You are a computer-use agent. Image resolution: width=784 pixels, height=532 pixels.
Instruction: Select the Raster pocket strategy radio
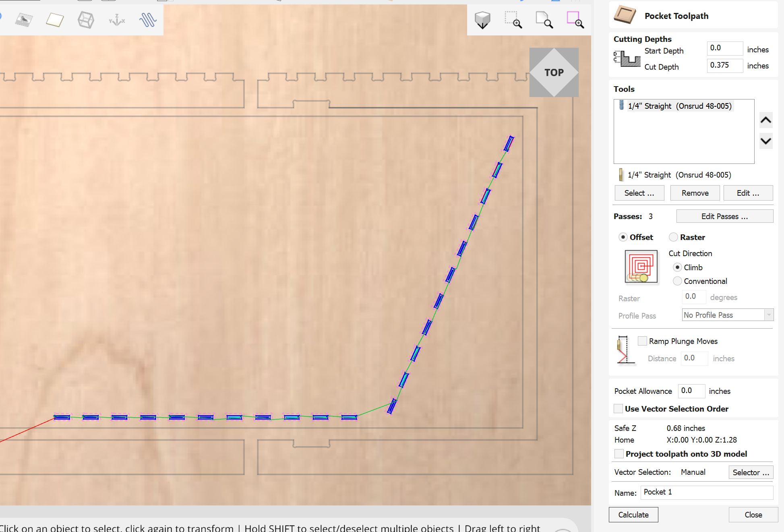(x=673, y=237)
